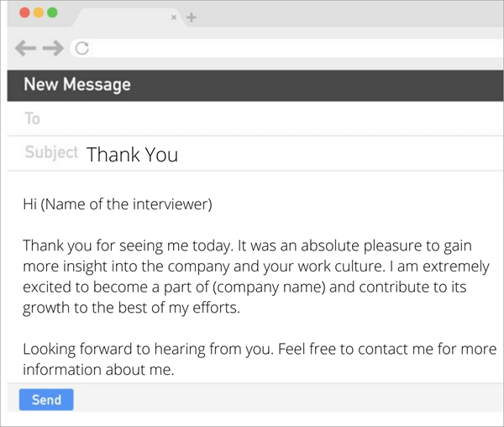Focus the To recipient field
The image size is (504, 427).
255,119
